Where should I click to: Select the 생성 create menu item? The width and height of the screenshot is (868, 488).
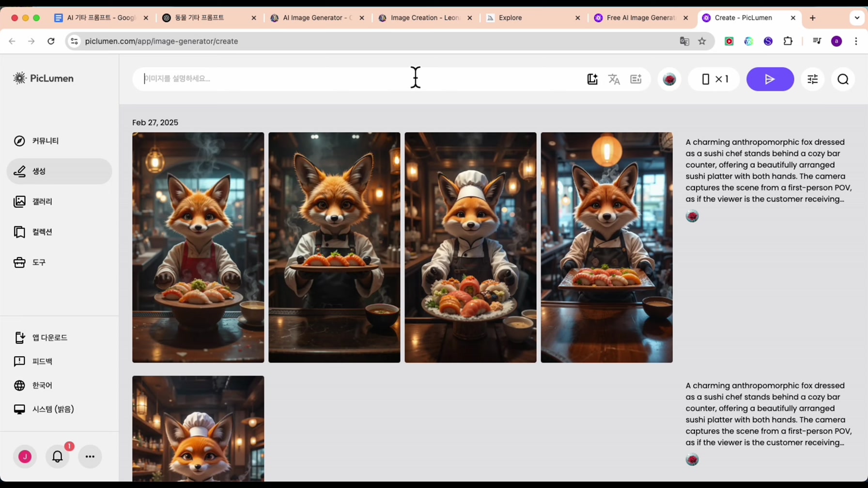tap(59, 171)
